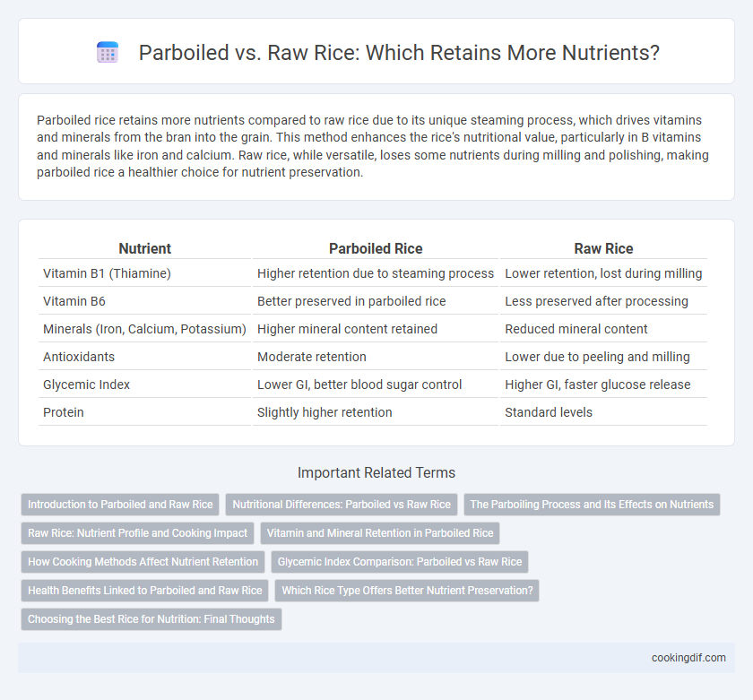753x700 pixels.
Task: Click the Parboiled vs. Raw Rice page title
Action: [x=399, y=52]
